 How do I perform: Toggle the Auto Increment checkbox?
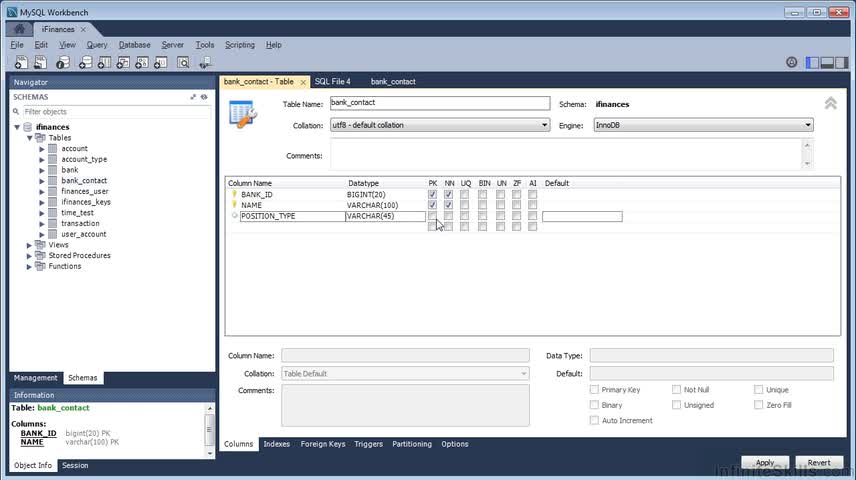(x=594, y=420)
